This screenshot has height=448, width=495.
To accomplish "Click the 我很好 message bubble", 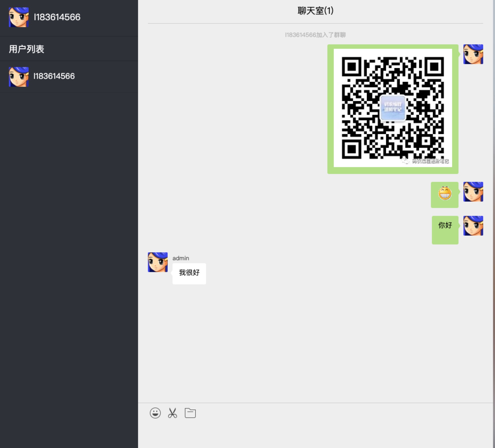I will (x=189, y=274).
